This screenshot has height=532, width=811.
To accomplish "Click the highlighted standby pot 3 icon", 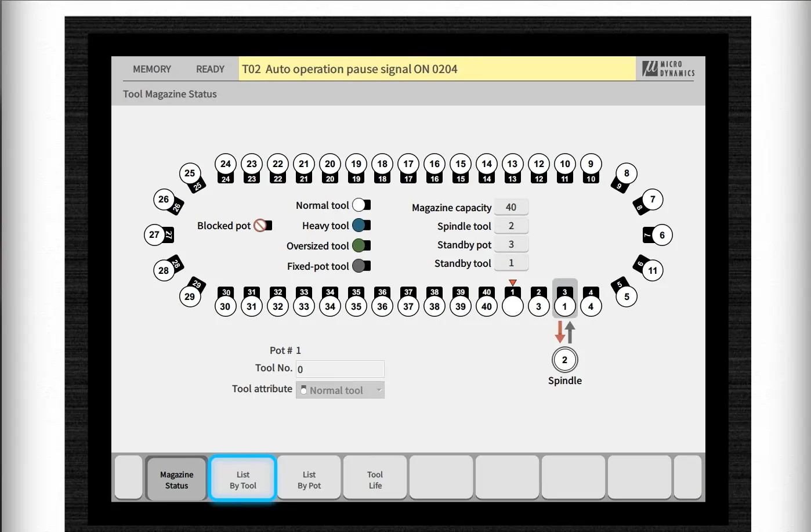I will [564, 299].
